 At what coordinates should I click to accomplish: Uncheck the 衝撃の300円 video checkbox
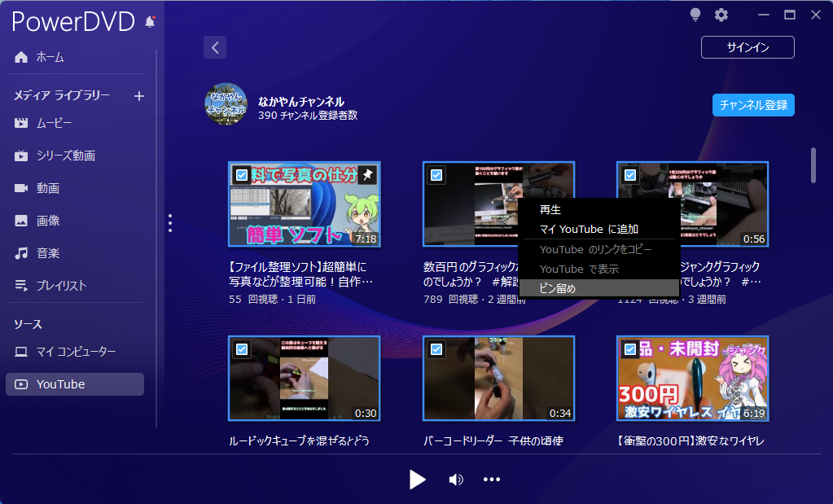[x=630, y=349]
